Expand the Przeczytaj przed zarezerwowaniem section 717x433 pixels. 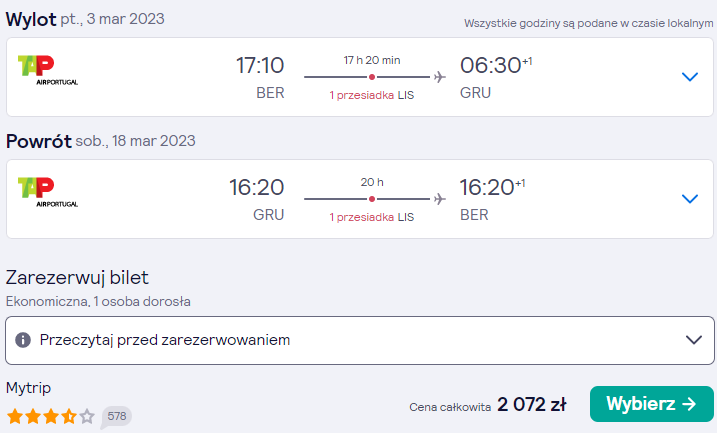pyautogui.click(x=360, y=340)
